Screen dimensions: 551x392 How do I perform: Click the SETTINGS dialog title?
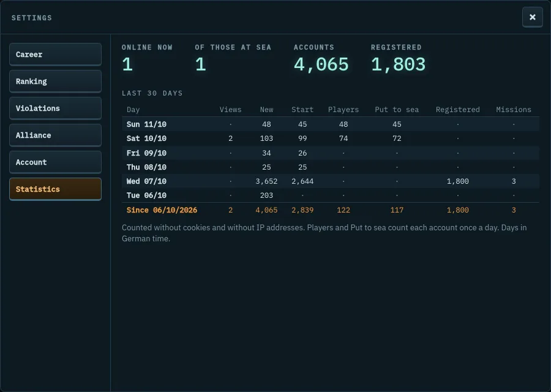pos(32,18)
